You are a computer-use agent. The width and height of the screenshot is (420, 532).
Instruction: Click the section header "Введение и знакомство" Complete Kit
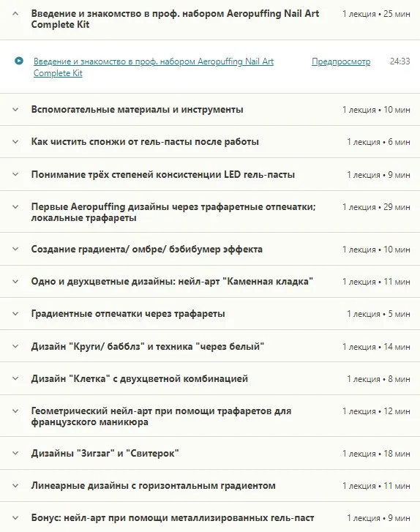tap(175, 19)
